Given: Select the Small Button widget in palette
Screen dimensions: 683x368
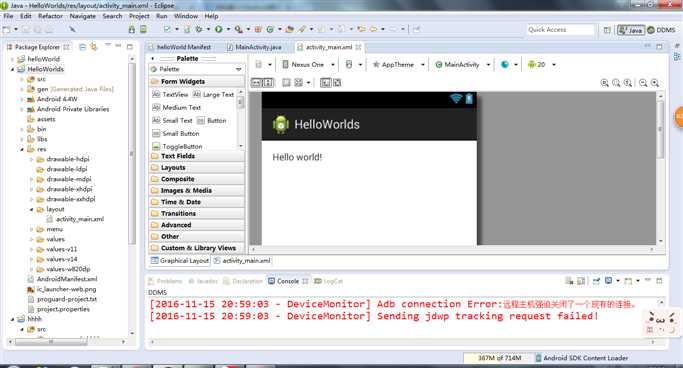Looking at the screenshot, I should coord(176,134).
